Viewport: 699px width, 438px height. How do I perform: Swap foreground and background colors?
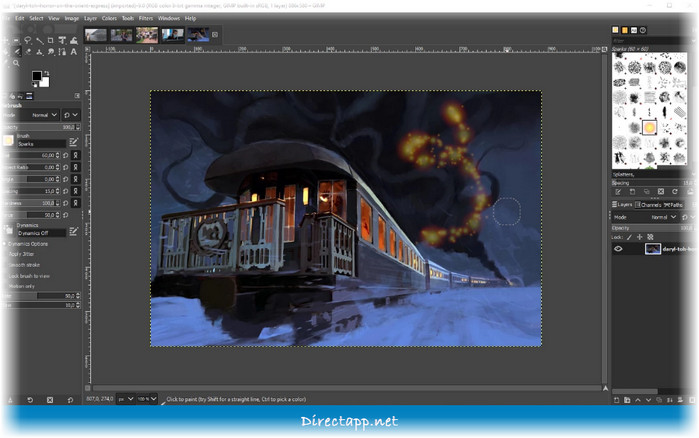tap(47, 73)
